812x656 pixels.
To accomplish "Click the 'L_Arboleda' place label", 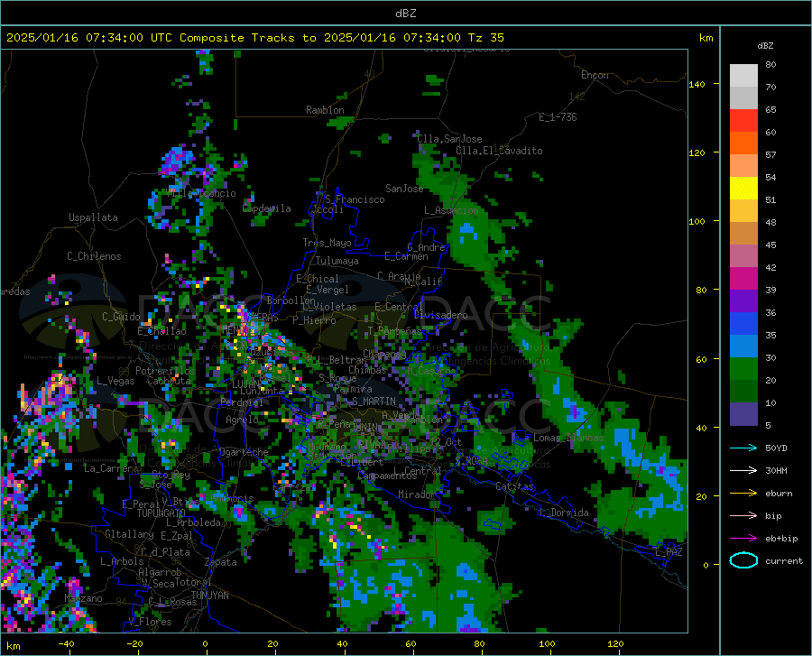I will (x=193, y=522).
